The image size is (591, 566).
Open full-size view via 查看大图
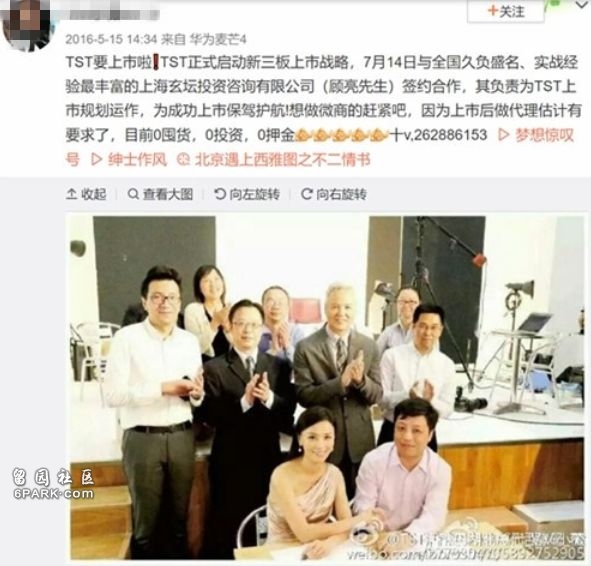tap(161, 194)
